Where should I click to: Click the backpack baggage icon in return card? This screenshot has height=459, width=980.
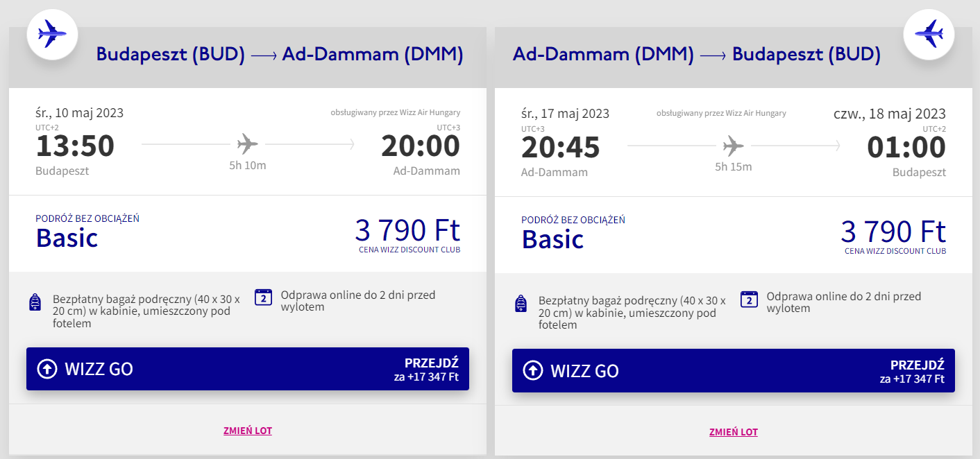(x=521, y=303)
